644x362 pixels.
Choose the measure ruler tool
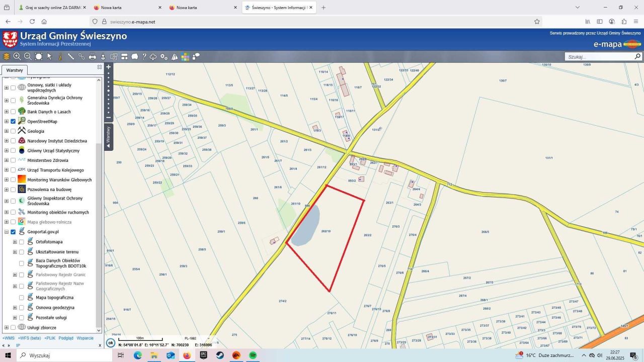[x=71, y=57]
